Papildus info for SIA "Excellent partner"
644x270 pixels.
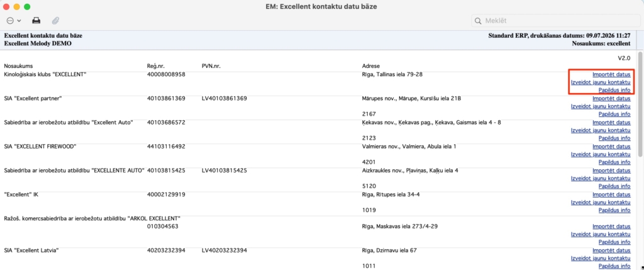coord(614,114)
